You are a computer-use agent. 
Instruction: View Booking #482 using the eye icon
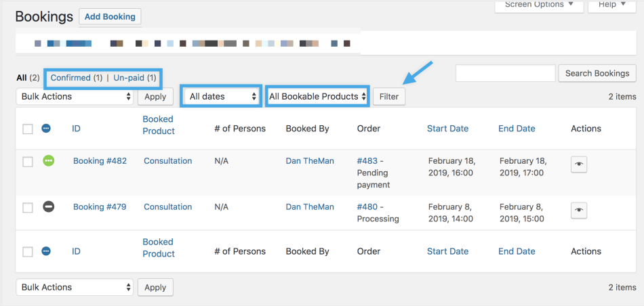click(579, 165)
